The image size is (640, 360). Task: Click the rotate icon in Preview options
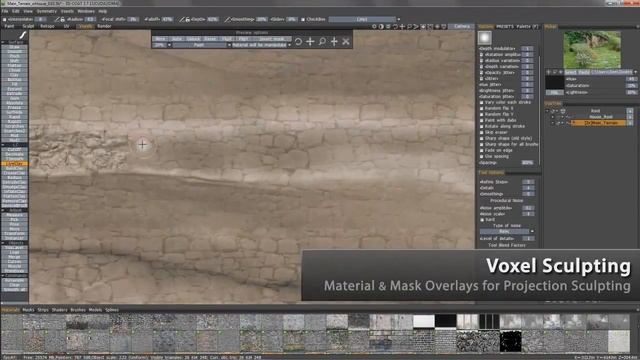(298, 41)
